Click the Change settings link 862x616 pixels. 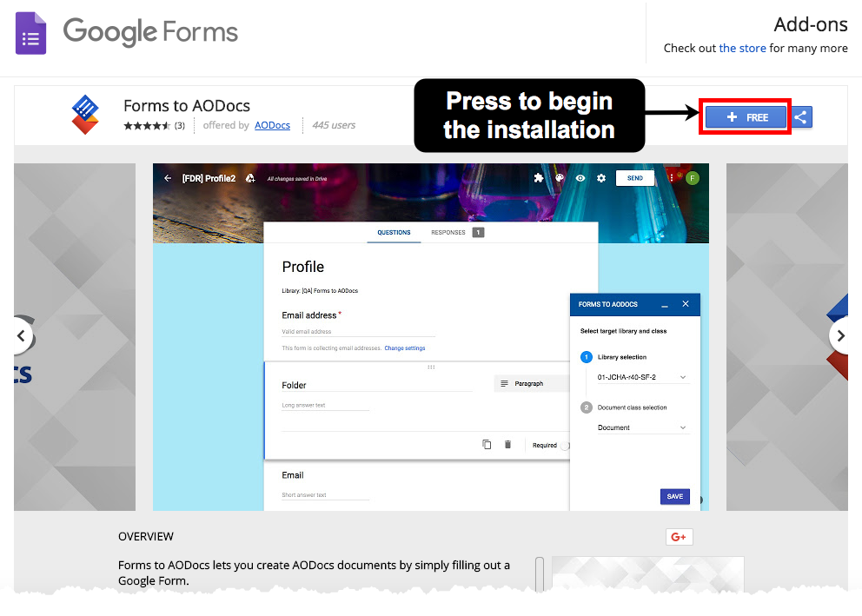[405, 348]
